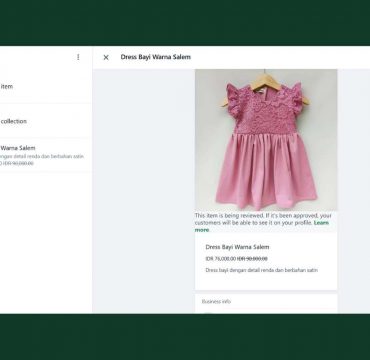Open the three-dot catalog options menu
The width and height of the screenshot is (370, 360).
tap(78, 57)
